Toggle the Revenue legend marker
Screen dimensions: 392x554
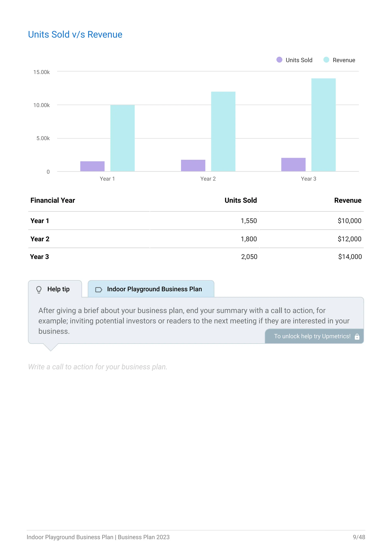[326, 60]
